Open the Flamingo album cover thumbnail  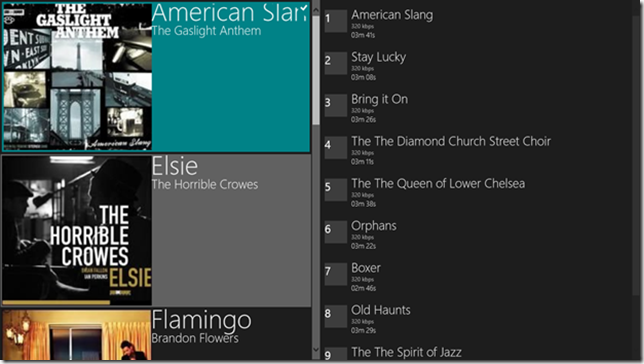77,335
